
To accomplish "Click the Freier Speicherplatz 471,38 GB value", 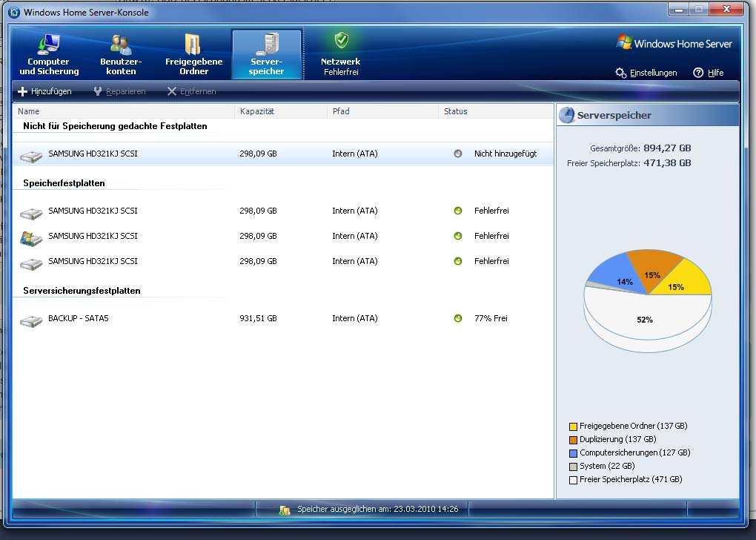I will coord(667,163).
